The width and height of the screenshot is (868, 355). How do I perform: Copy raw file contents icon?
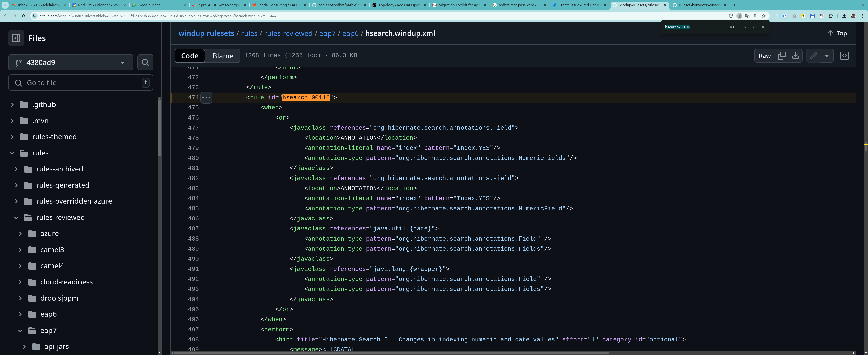coord(782,56)
